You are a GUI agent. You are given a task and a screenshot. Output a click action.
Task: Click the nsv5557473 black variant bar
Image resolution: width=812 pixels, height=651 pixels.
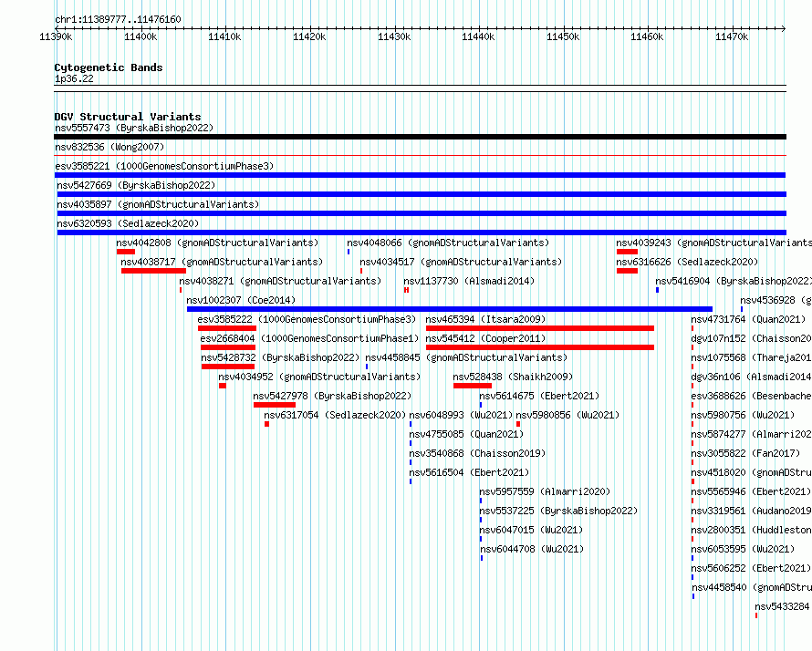420,137
